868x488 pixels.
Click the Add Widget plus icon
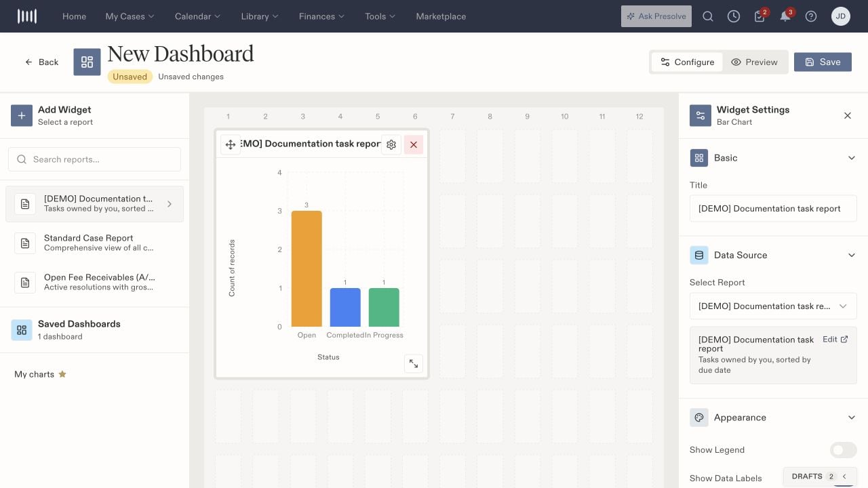tap(22, 115)
